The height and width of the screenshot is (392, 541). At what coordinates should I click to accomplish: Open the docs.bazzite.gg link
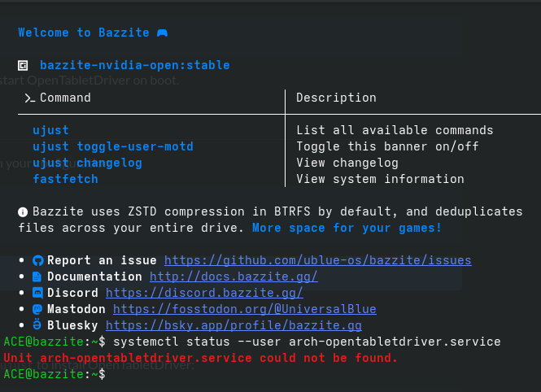(x=241, y=277)
